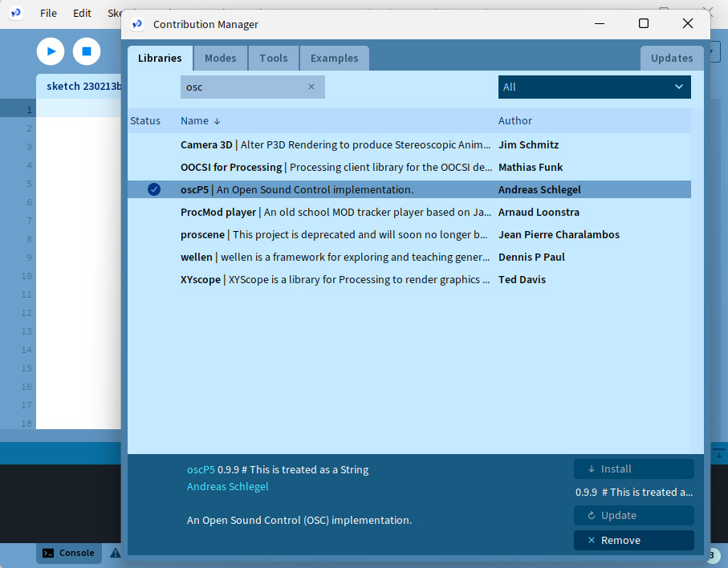Switch to the Tools tab

(274, 59)
